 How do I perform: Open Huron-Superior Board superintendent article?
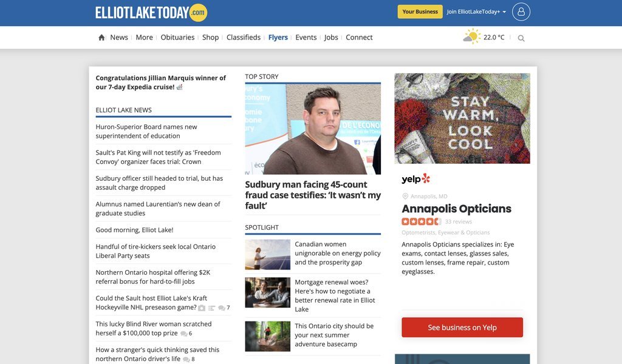[x=146, y=132]
